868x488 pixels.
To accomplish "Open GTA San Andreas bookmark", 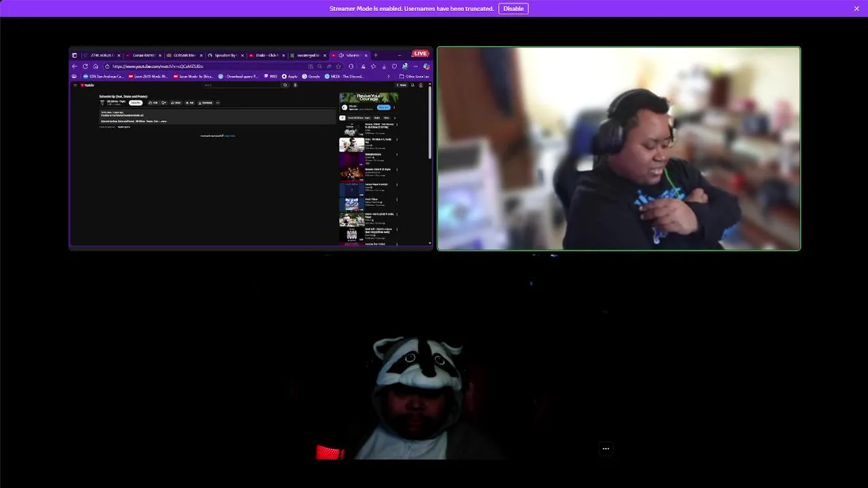I will 104,77.
